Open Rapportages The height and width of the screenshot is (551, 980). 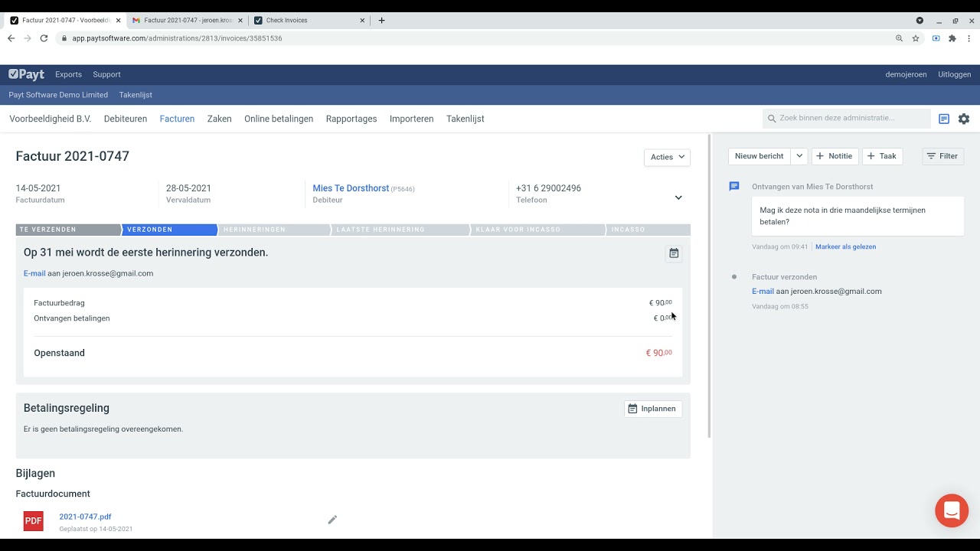[351, 119]
